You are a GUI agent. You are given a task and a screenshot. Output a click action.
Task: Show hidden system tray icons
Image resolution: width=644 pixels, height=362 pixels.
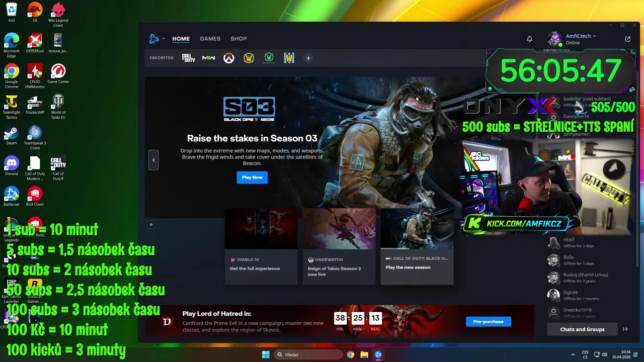coord(573,354)
